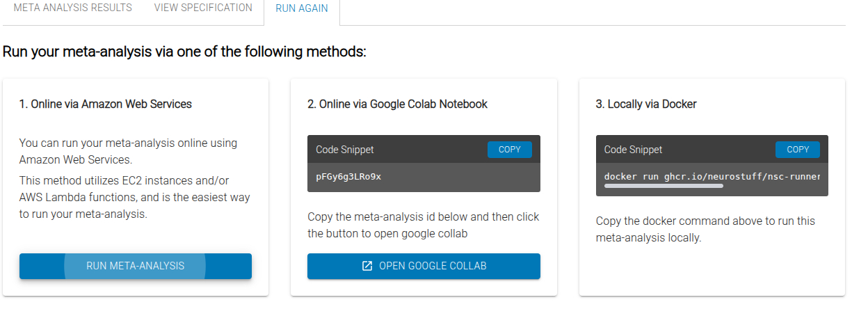Click the horizontal scrollbar under the docker command
The image size is (868, 316).
point(664,187)
